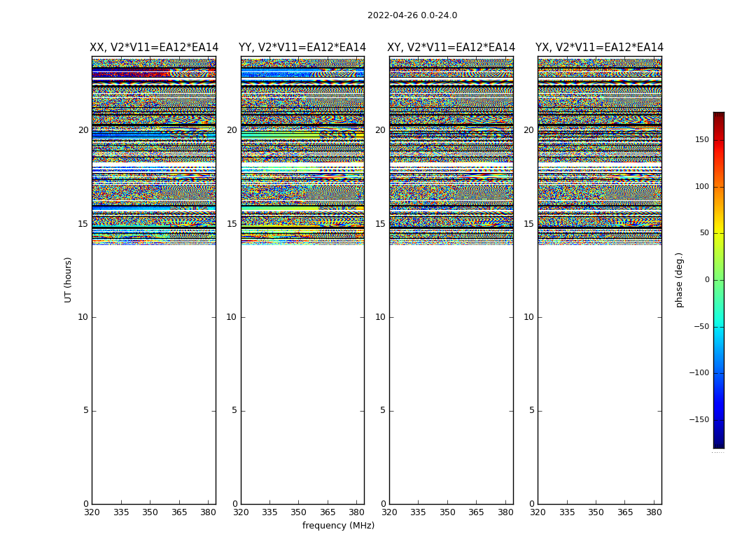Click the "15" hour tick of YX plot
Screen dimensions: 735x560
(x=529, y=224)
